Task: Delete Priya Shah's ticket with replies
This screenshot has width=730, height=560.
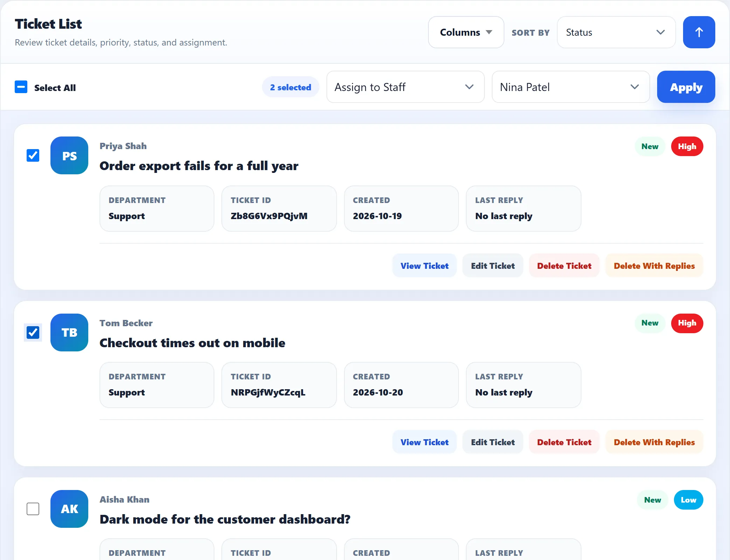Action: pos(654,266)
